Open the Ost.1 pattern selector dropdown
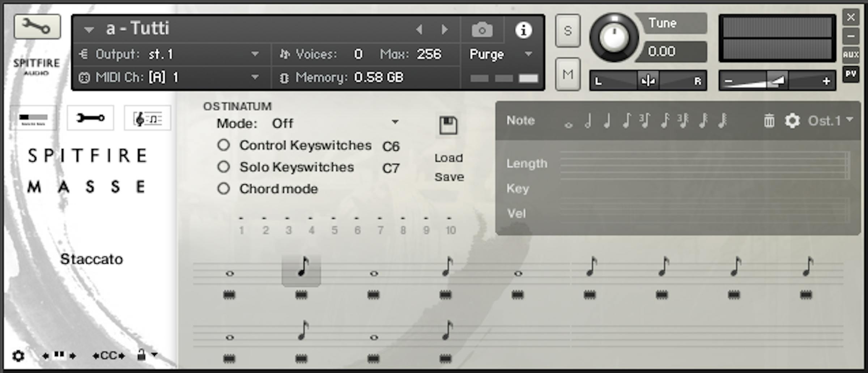 point(850,119)
